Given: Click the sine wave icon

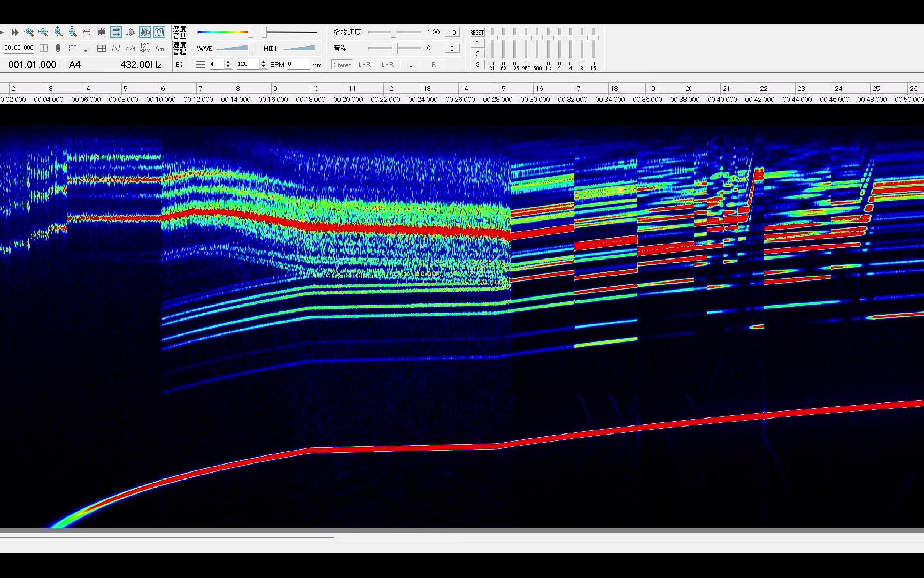Looking at the screenshot, I should pyautogui.click(x=116, y=49).
